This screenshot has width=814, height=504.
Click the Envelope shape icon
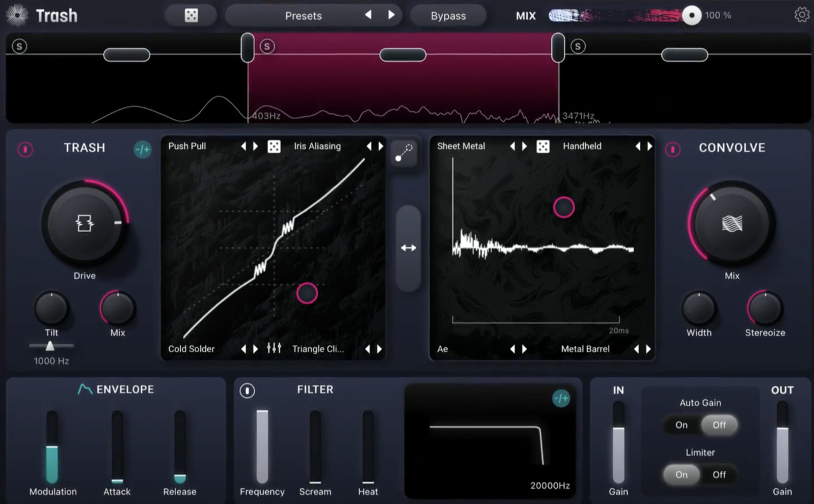(x=85, y=389)
